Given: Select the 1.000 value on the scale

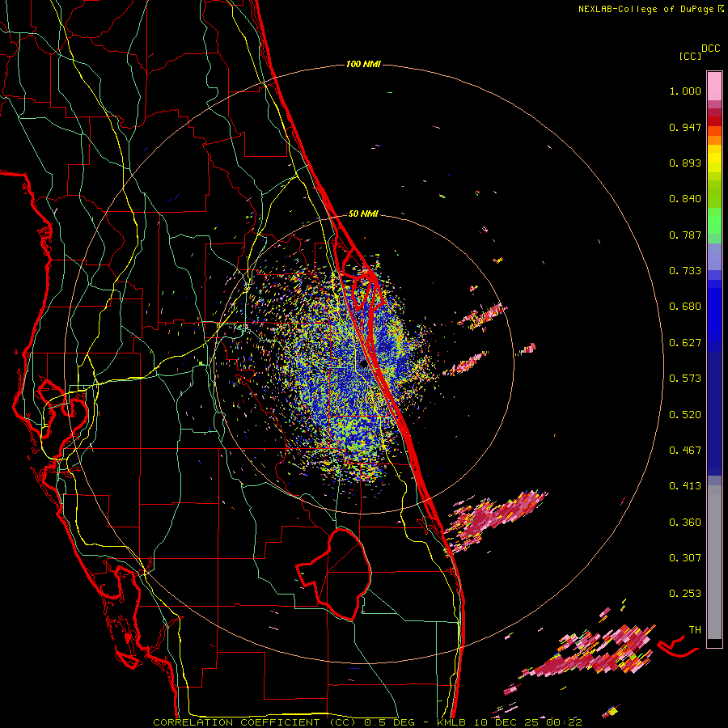Looking at the screenshot, I should click(685, 91).
